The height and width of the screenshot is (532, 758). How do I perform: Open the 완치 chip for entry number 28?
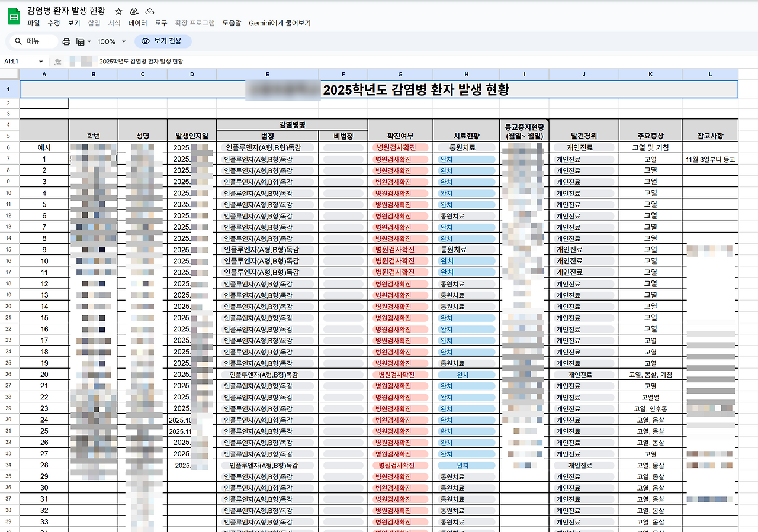[467, 466]
